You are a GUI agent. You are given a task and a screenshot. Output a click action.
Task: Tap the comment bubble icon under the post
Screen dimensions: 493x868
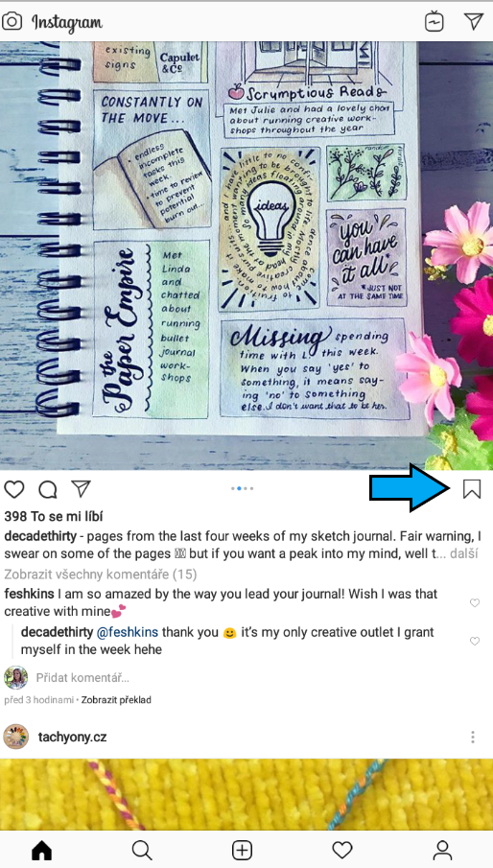(x=48, y=489)
